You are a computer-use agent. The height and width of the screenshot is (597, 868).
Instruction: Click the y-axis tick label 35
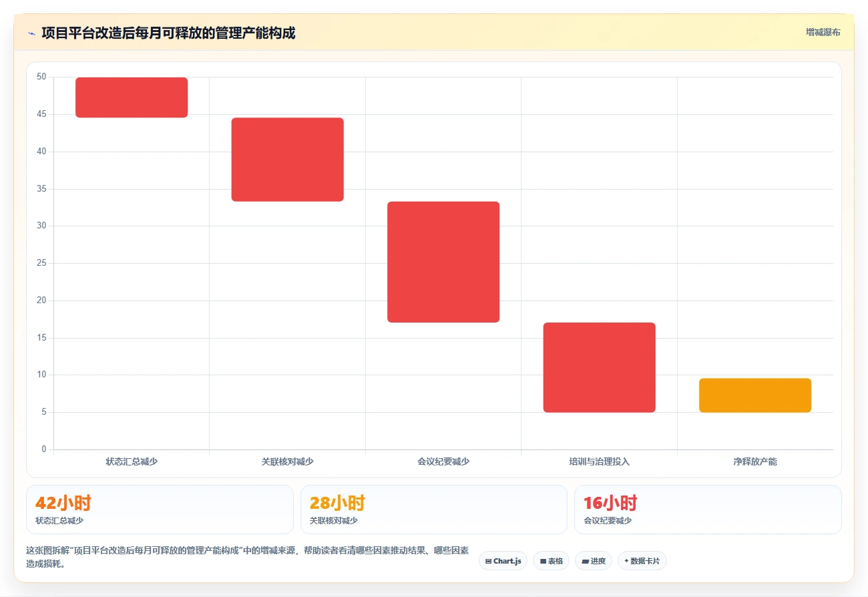41,189
